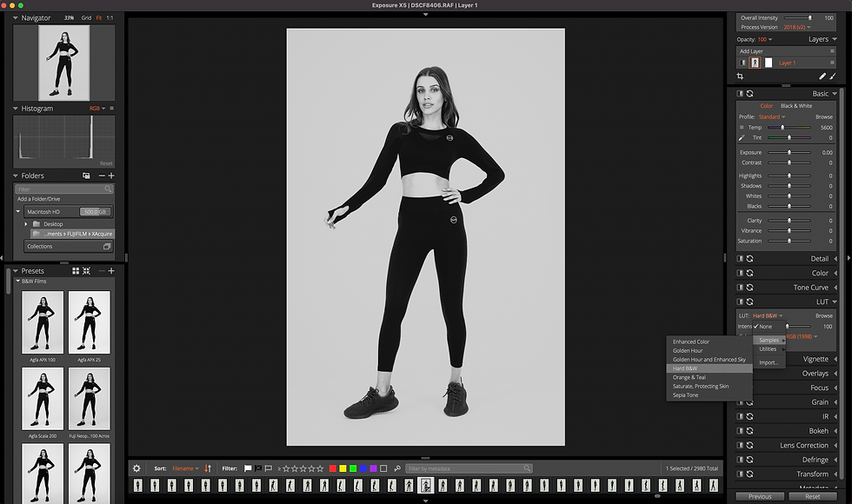The width and height of the screenshot is (852, 504).
Task: Click the metadata filter key icon
Action: click(x=397, y=468)
